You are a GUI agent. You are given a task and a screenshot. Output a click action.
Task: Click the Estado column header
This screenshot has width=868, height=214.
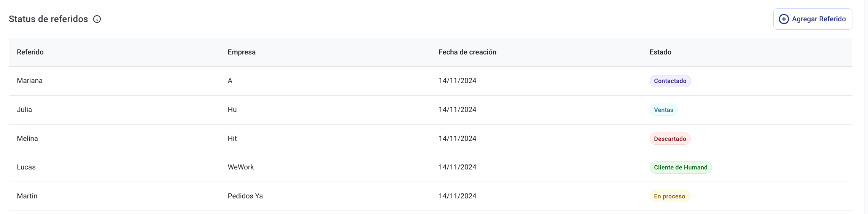[x=660, y=52]
